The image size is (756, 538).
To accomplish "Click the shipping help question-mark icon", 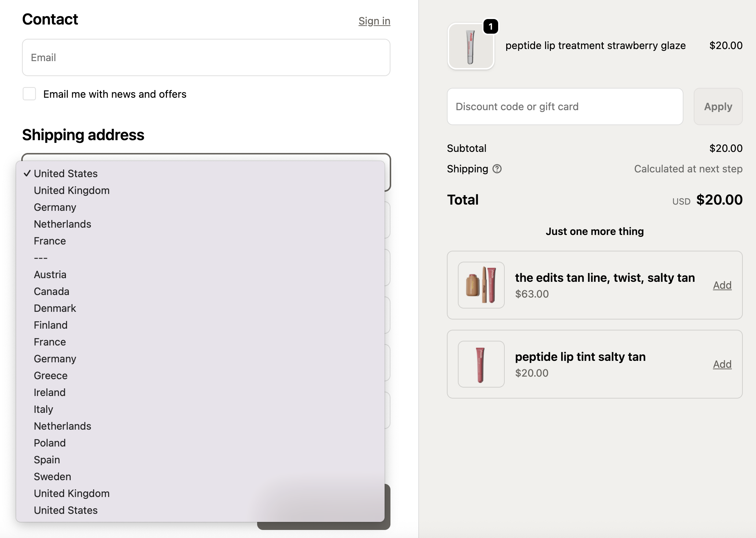I will [497, 169].
